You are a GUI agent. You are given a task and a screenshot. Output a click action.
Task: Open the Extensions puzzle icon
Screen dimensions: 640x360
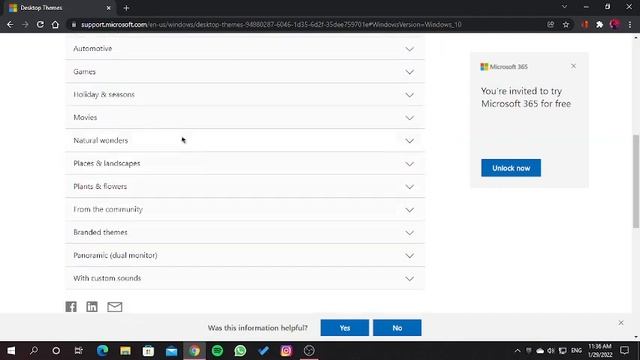click(x=600, y=24)
